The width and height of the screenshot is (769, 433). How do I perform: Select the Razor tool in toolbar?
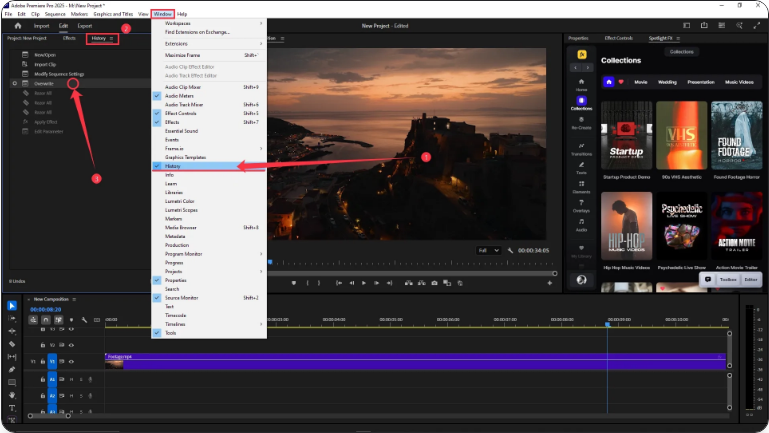(x=12, y=343)
